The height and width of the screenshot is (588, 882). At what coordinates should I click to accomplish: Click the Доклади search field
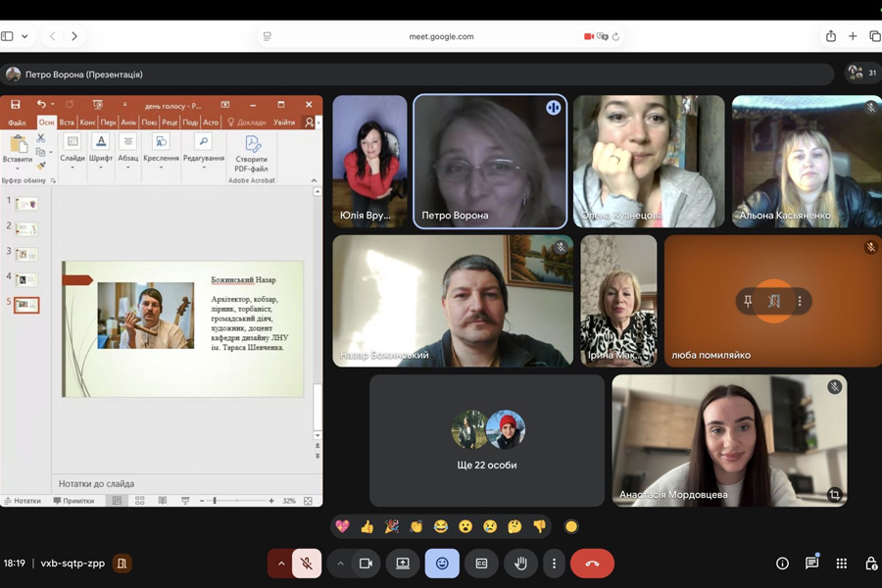(246, 122)
